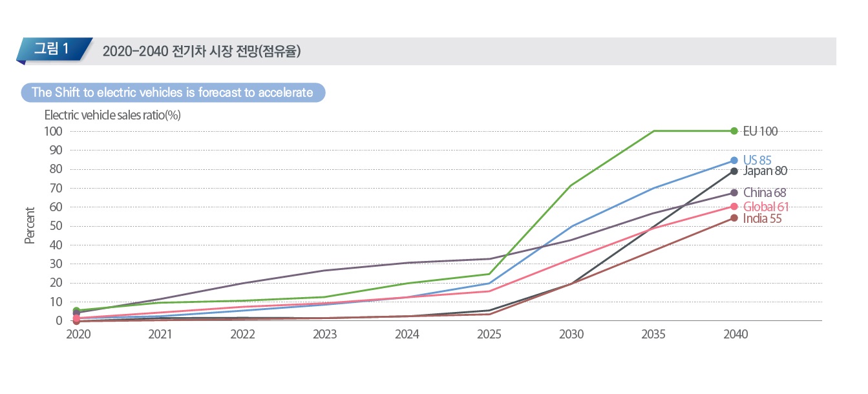Click the pink Global endpoint dot
Viewport: 868px width, 394px height.
(734, 207)
